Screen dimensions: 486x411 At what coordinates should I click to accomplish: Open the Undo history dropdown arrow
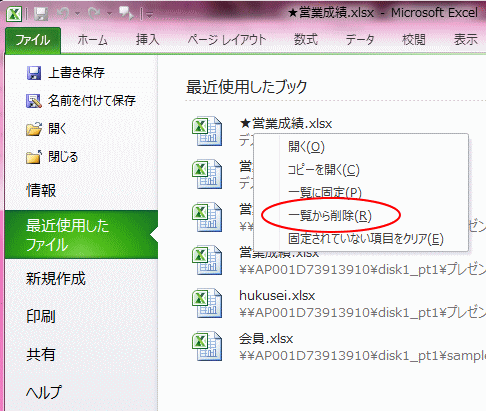pyautogui.click(x=77, y=14)
